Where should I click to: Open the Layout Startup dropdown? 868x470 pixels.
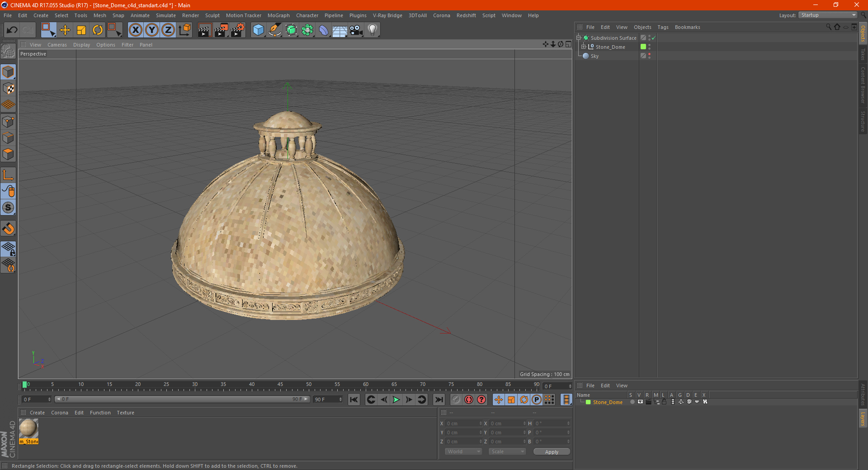[x=828, y=15]
